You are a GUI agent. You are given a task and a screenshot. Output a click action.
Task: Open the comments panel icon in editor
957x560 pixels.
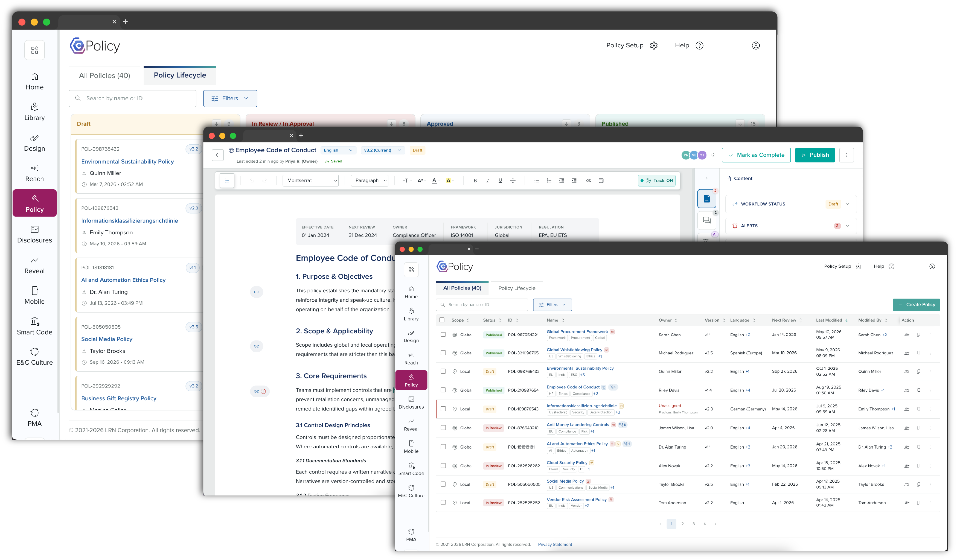706,220
